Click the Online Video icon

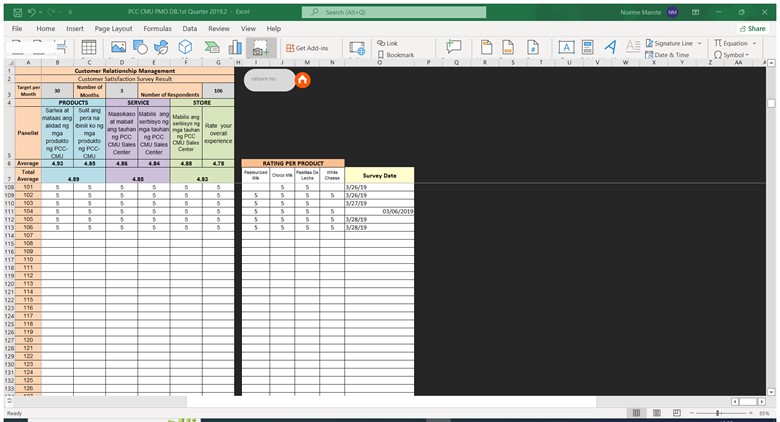(x=357, y=48)
